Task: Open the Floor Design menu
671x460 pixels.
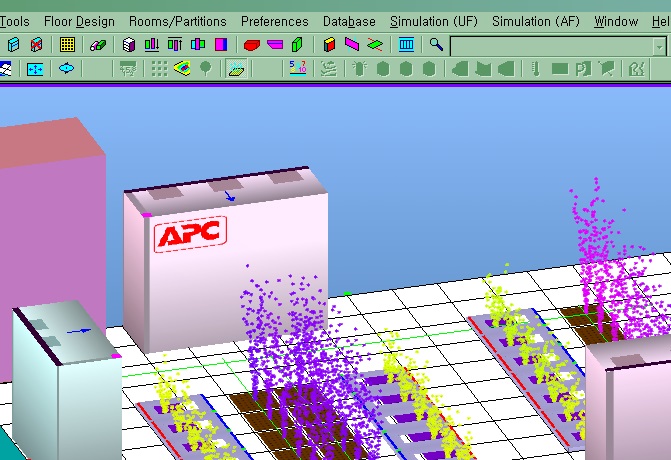Action: (x=79, y=21)
